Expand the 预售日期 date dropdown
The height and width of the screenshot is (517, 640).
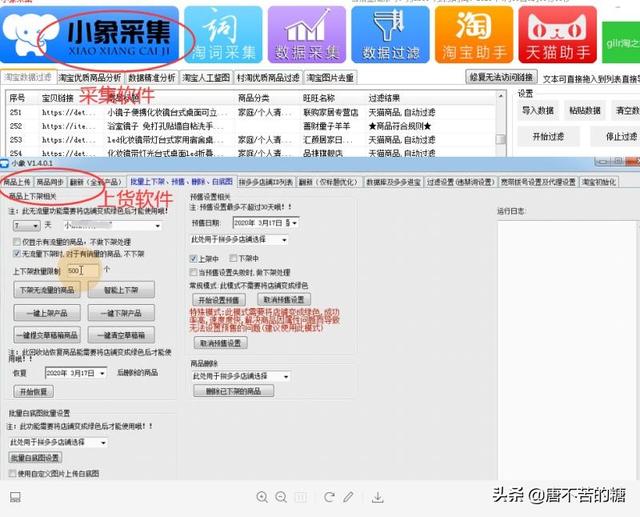[288, 223]
